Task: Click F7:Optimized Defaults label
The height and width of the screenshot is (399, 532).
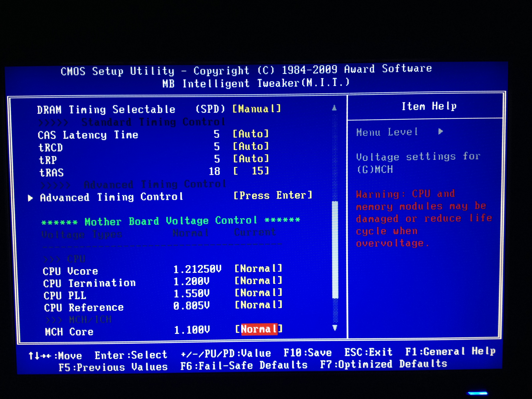Action: click(383, 364)
